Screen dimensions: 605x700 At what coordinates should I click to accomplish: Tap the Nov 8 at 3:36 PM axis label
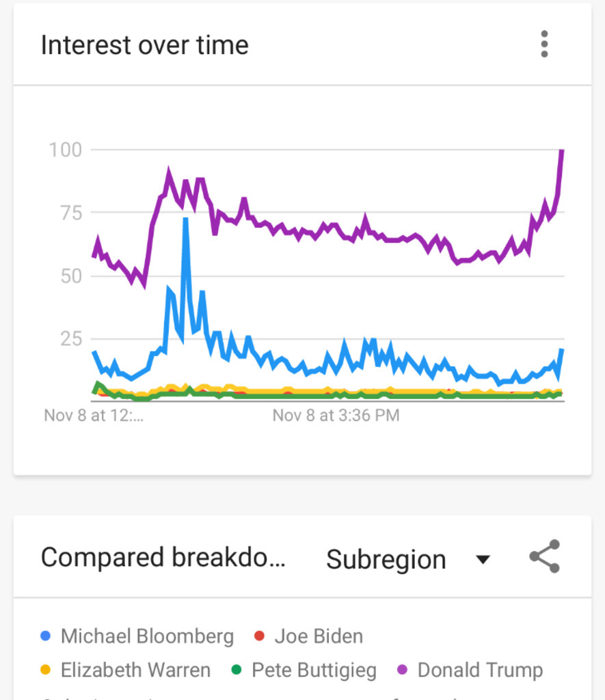336,415
